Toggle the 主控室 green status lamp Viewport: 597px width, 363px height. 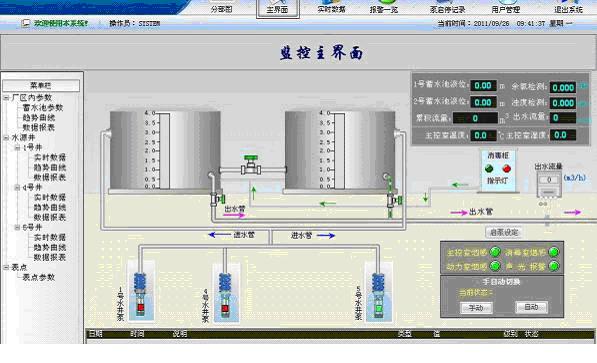click(x=495, y=252)
